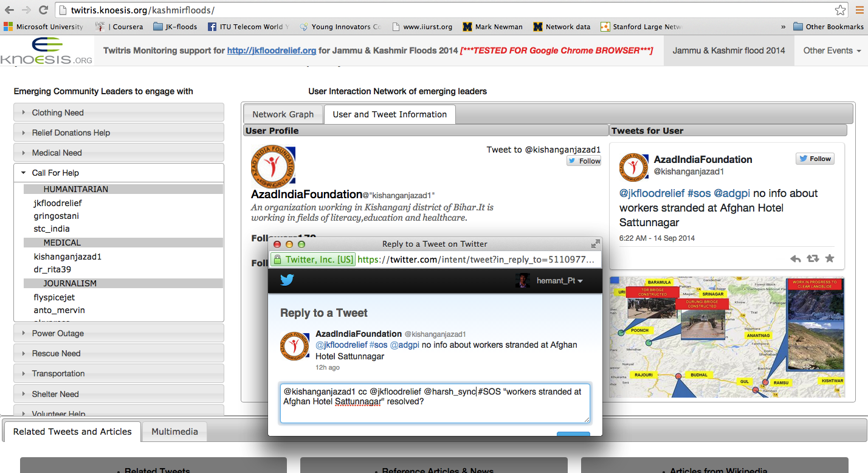Expand Rescue Need section
Screen dimensions: 868x473
pos(119,353)
